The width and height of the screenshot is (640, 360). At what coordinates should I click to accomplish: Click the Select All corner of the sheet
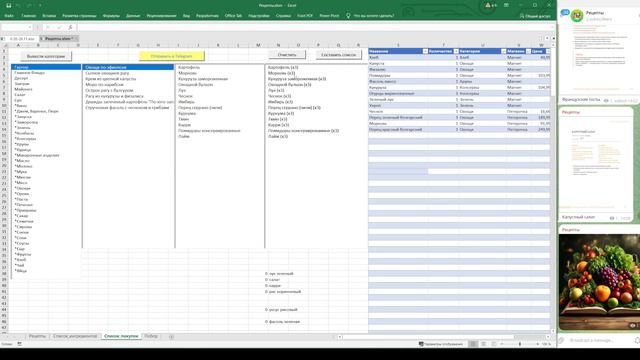point(4,45)
